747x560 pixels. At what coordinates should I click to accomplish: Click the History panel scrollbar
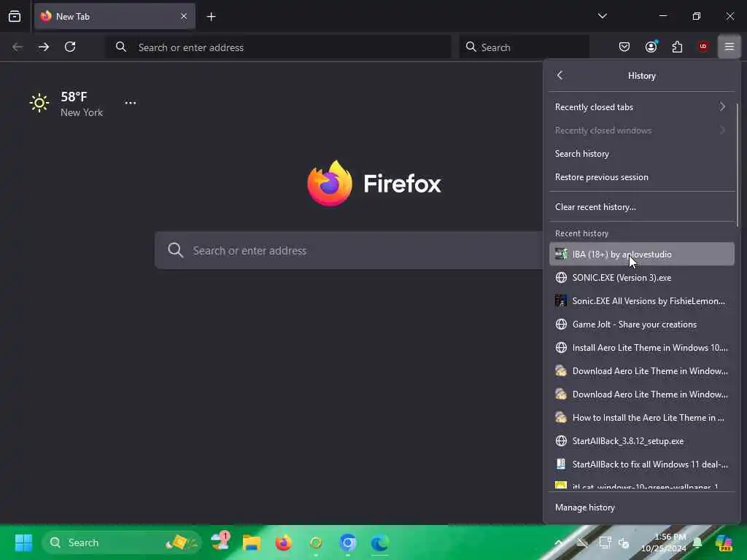[x=737, y=165]
